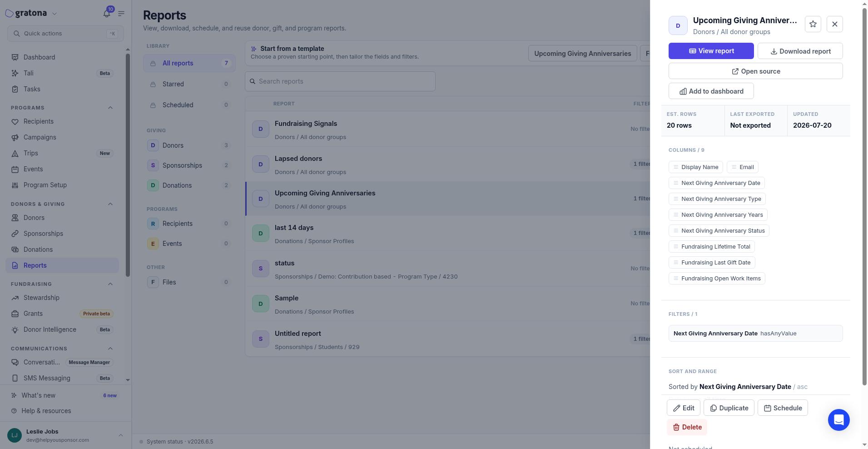Collapse sidebar using the menu icon

point(121,13)
